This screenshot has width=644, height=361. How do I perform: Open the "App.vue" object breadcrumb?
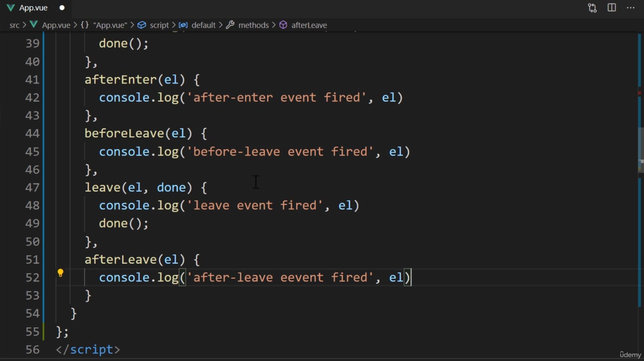(x=110, y=25)
